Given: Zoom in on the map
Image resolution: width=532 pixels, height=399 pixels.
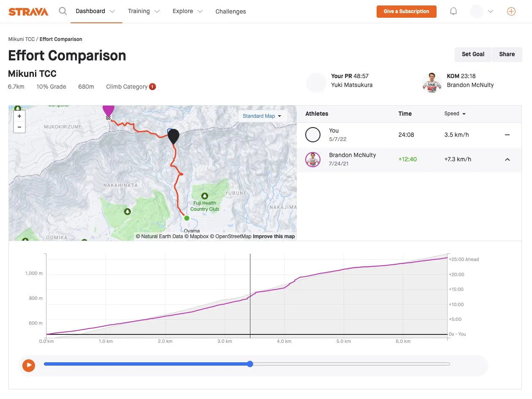Looking at the screenshot, I should tap(19, 116).
